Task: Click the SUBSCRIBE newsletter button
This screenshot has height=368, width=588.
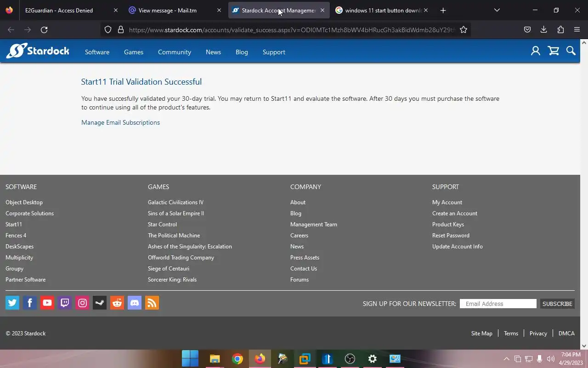Action: (557, 304)
